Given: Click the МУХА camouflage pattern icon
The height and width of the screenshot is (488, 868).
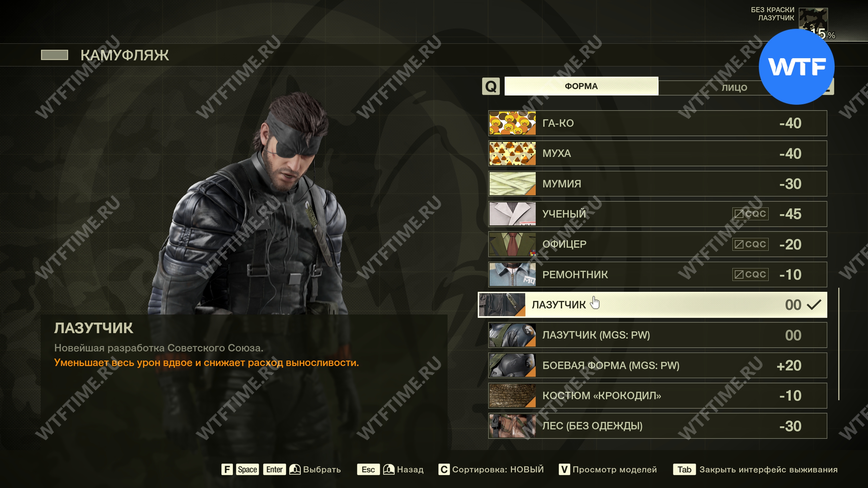Looking at the screenshot, I should pos(512,154).
